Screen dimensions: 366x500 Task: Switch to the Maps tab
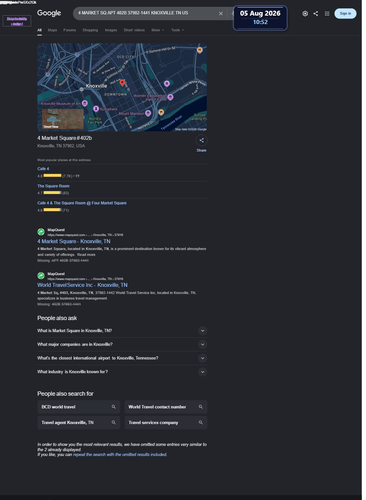click(x=52, y=30)
